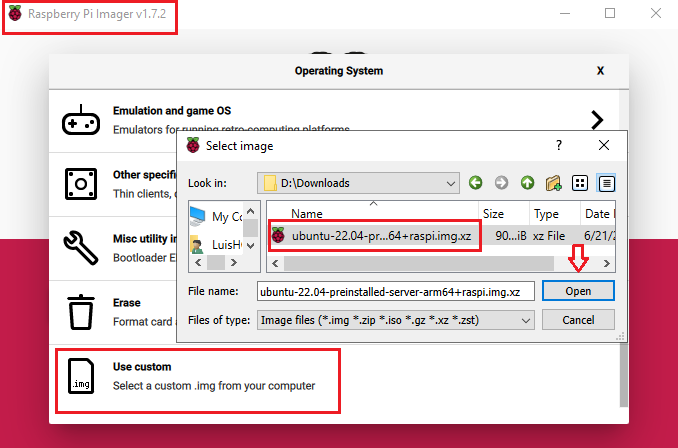
Task: Click the Misc utility wrench icon
Action: [81, 247]
